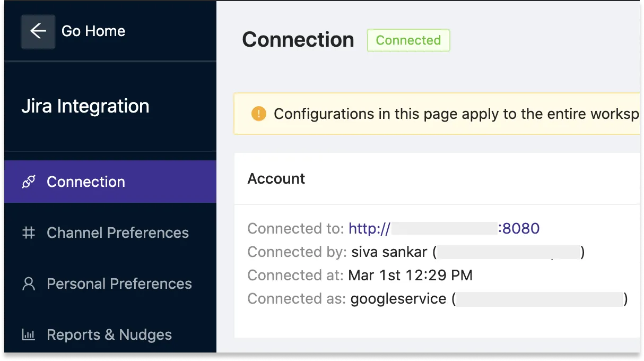Click the Go Home text
The width and height of the screenshot is (644, 361).
coord(93,31)
